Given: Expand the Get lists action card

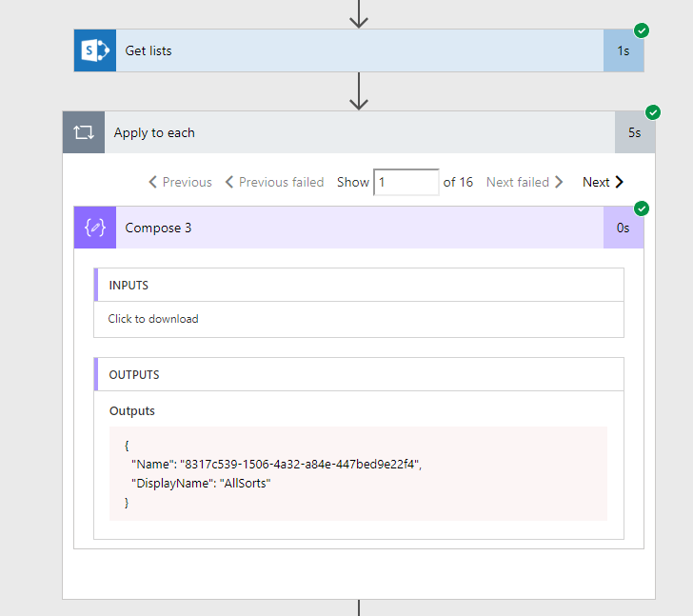Looking at the screenshot, I should tap(359, 50).
